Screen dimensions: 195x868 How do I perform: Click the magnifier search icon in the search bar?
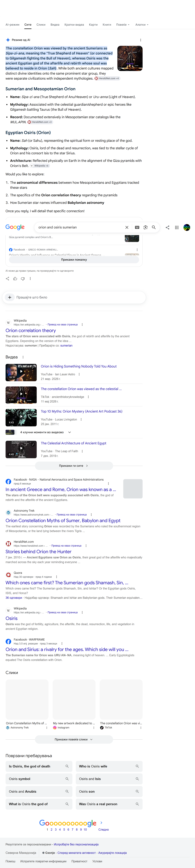(154, 227)
